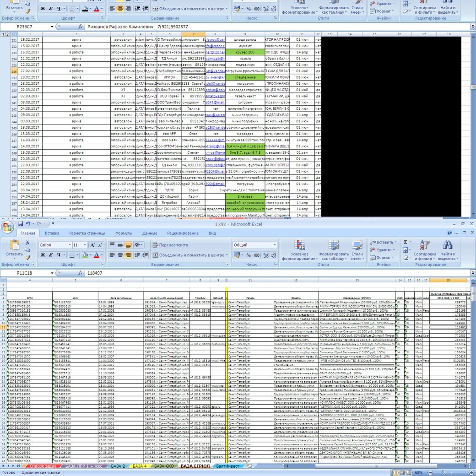
Task: Increase font size with the large A icon in lower ribbon
Action: point(92,245)
